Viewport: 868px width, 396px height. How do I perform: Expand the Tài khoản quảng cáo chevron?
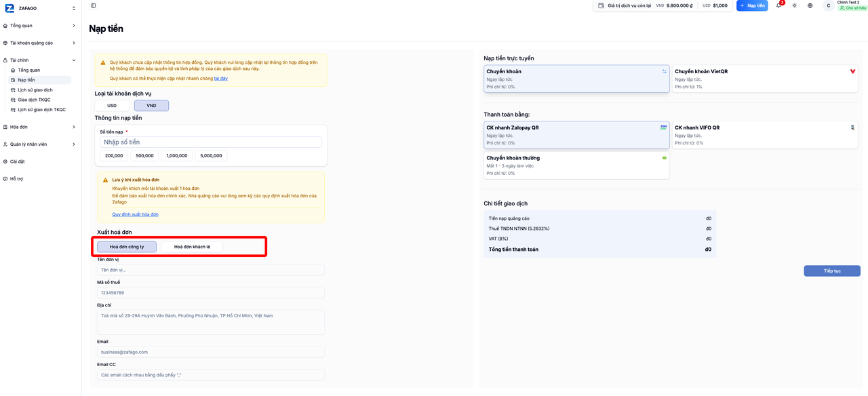74,43
